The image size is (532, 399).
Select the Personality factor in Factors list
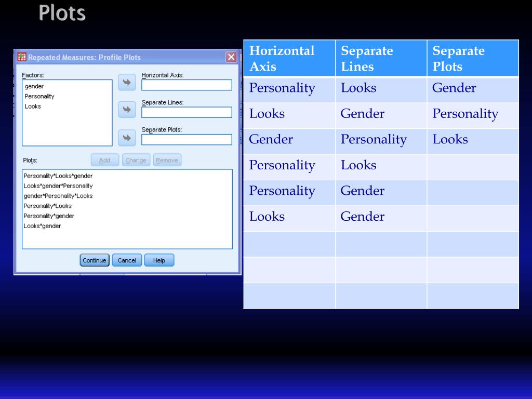coord(39,96)
